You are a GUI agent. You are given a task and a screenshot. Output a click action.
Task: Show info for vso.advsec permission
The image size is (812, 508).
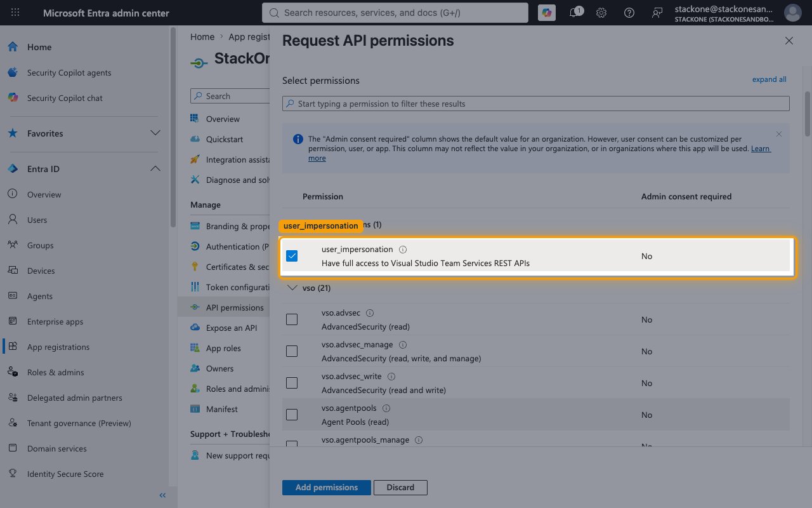(x=370, y=313)
